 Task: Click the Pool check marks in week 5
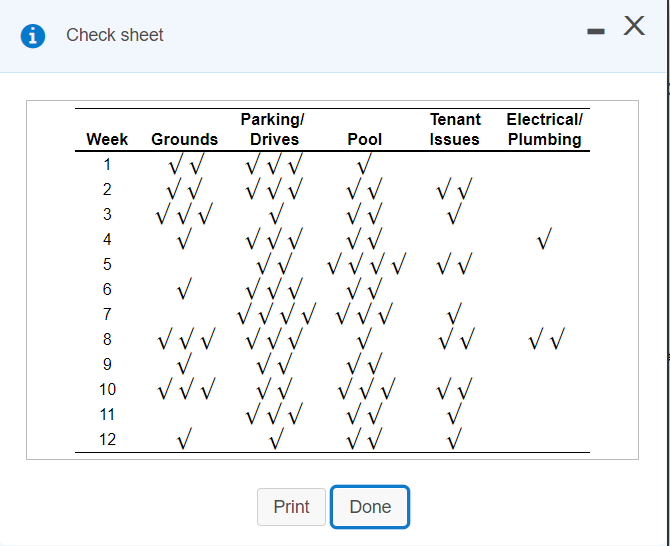pos(366,265)
